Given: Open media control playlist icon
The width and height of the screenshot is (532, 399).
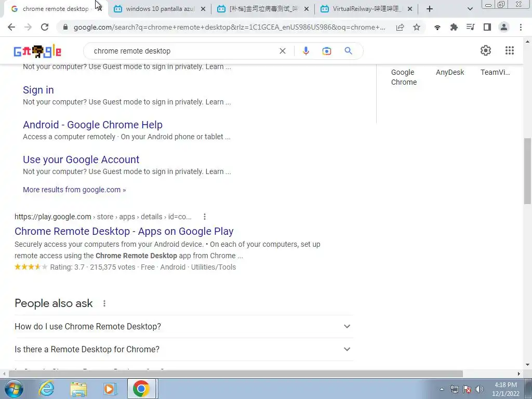Looking at the screenshot, I should [471, 27].
